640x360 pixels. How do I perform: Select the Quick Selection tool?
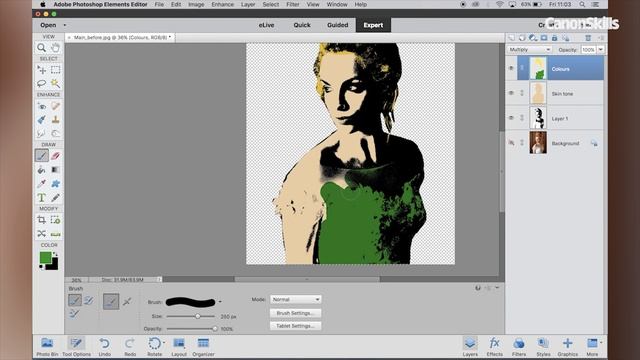click(56, 83)
